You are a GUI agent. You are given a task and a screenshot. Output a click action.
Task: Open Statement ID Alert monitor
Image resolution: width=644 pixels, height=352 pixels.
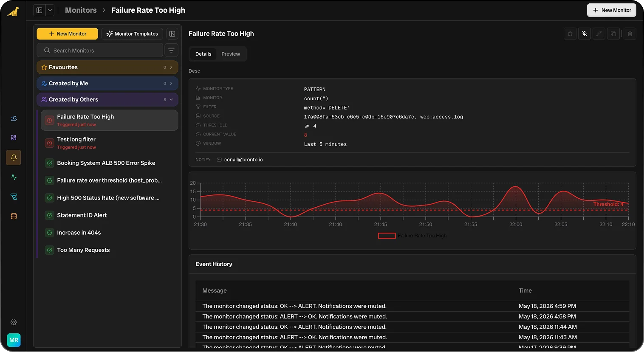109,215
